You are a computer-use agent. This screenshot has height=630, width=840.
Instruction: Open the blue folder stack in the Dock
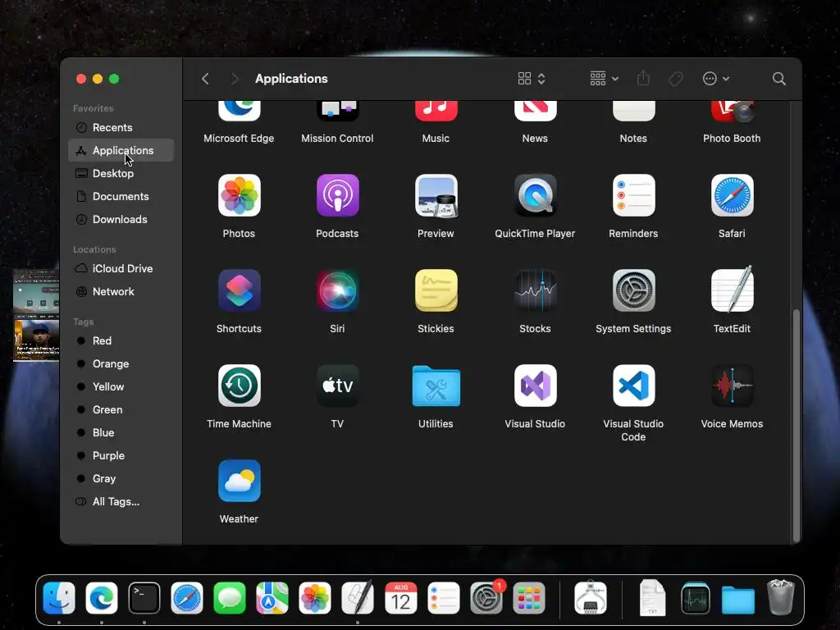[x=737, y=600]
